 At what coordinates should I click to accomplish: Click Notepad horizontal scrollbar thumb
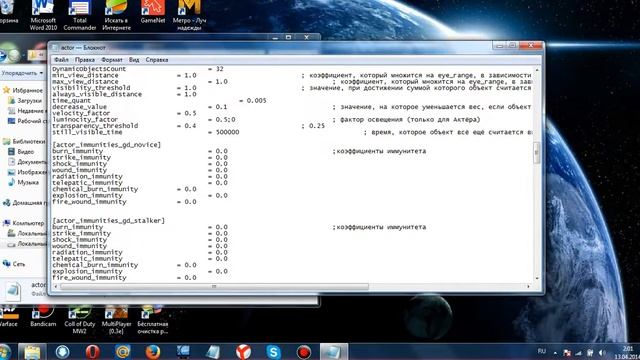pos(214,287)
